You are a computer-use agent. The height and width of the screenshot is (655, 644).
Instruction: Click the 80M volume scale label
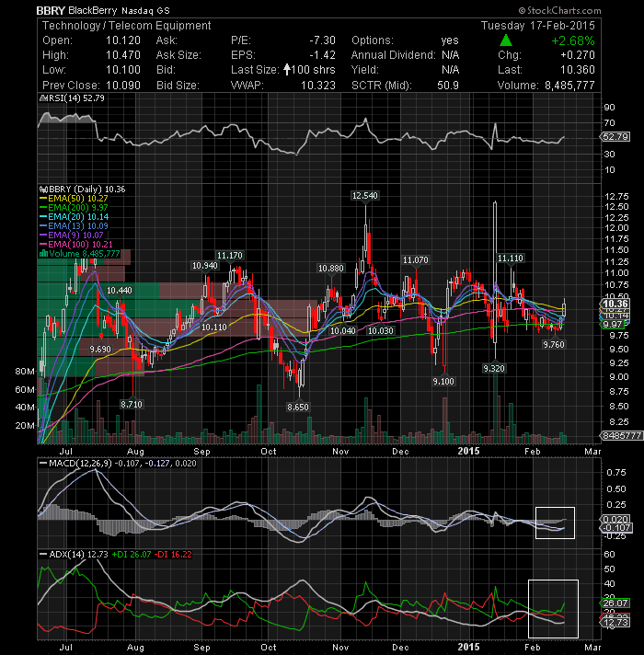pos(25,372)
